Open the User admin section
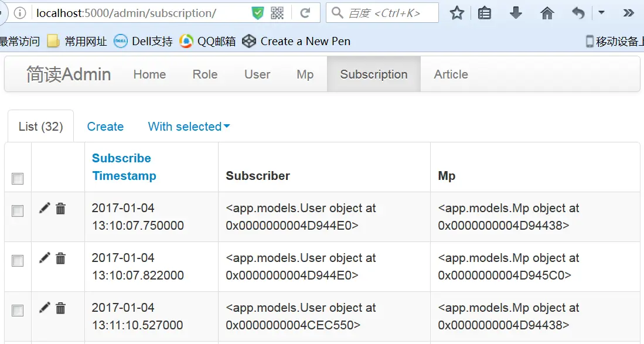Screen dimensions: 644x344 (x=257, y=74)
